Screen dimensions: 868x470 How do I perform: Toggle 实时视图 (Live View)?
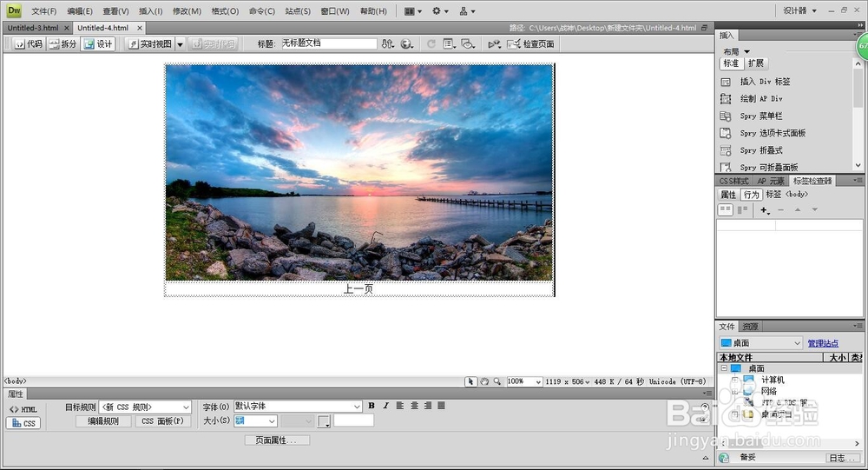pyautogui.click(x=150, y=43)
